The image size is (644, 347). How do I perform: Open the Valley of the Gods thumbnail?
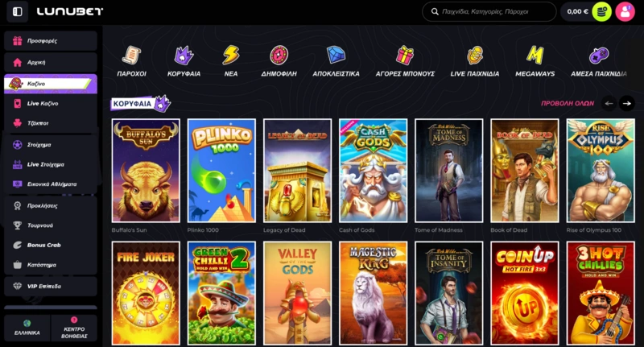297,293
